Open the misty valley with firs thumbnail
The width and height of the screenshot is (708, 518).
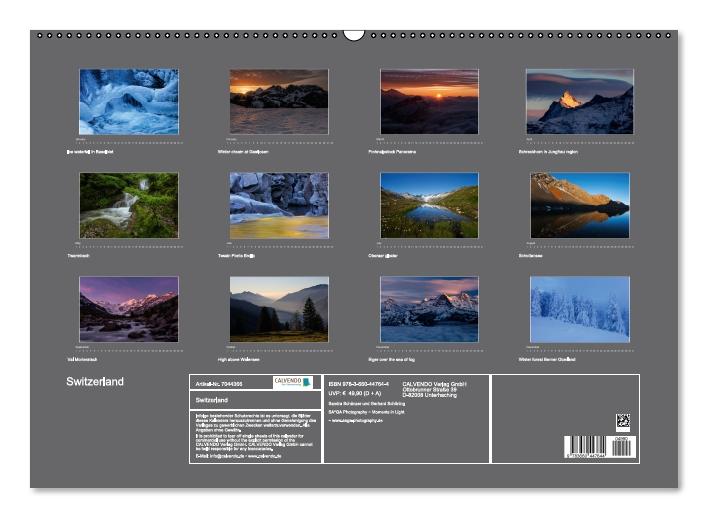pyautogui.click(x=279, y=309)
